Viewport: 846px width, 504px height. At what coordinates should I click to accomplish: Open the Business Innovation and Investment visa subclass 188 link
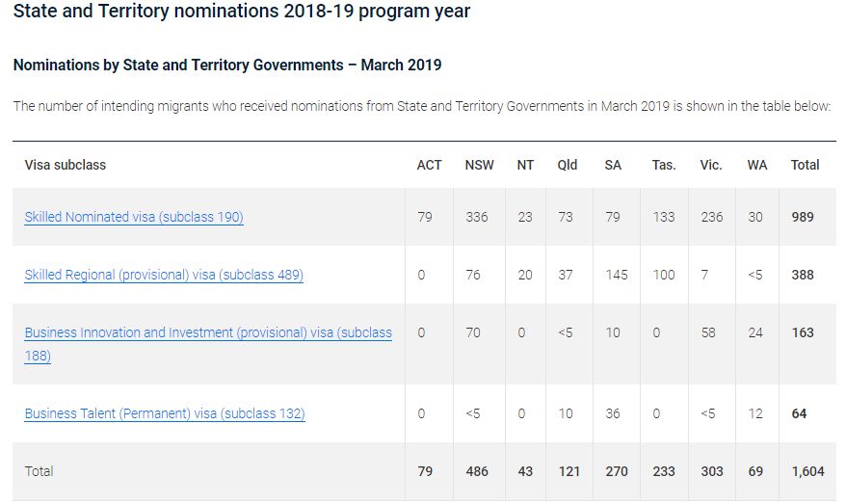208,344
